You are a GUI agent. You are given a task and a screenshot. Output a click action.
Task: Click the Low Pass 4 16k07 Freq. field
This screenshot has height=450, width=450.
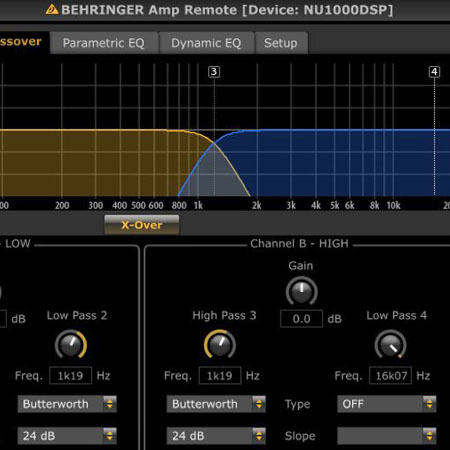coord(390,376)
